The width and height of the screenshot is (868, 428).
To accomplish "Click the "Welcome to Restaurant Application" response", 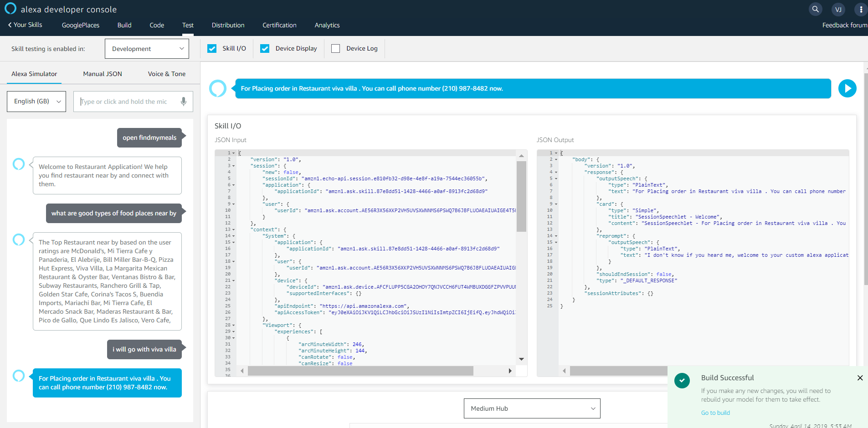I will click(107, 175).
